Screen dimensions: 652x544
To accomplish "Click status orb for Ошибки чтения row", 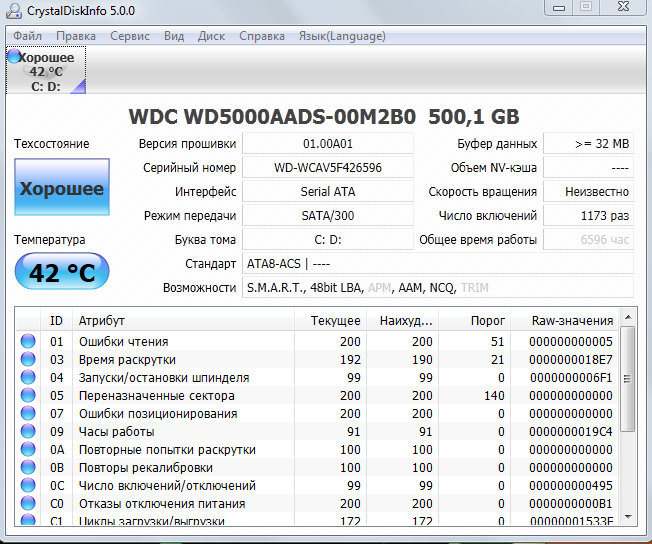I will point(28,341).
